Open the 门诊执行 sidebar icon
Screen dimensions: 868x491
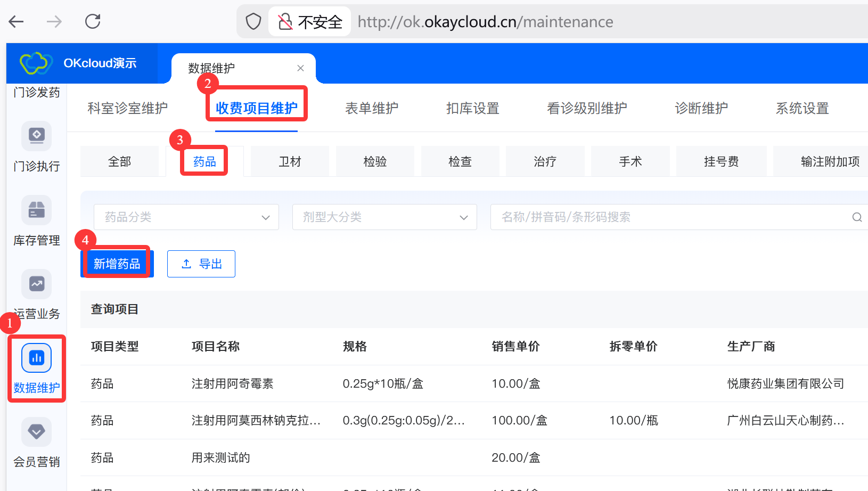coord(36,136)
